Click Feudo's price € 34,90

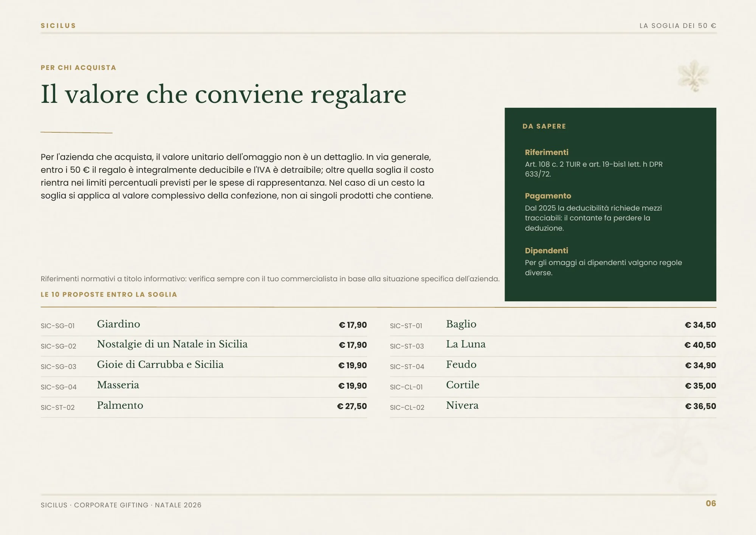[701, 366]
